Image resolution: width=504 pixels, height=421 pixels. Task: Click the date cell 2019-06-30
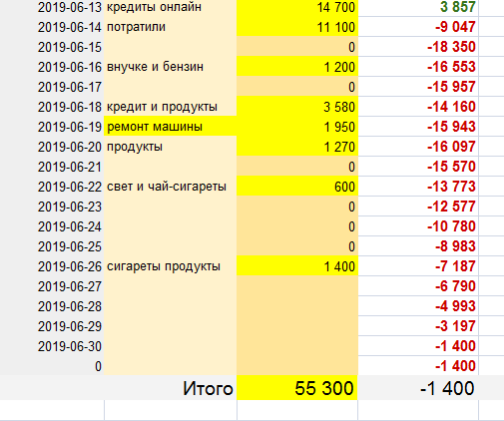pos(52,346)
